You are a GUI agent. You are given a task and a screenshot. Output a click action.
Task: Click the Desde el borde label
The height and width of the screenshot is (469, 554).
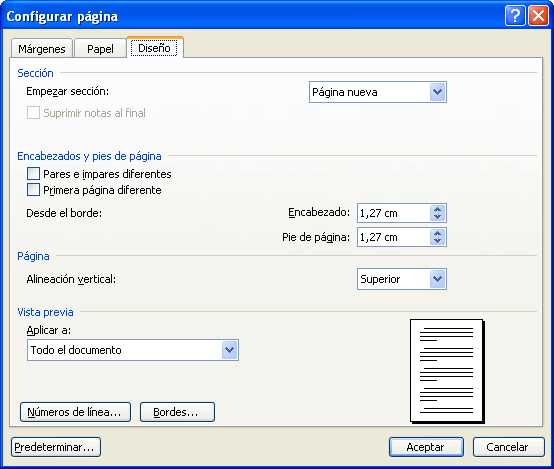[x=64, y=213]
